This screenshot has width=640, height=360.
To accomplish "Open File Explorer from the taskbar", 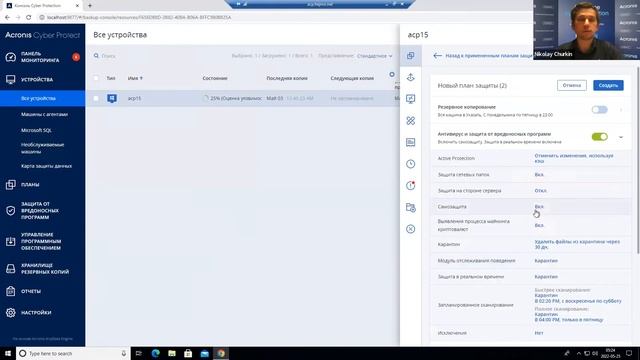I will pyautogui.click(x=172, y=353).
